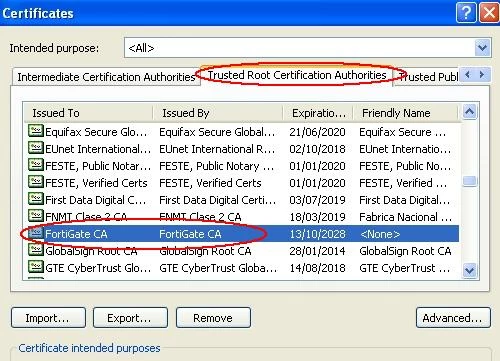500x361 pixels.
Task: Click the certificate list scroll-up arrow
Action: tap(469, 112)
